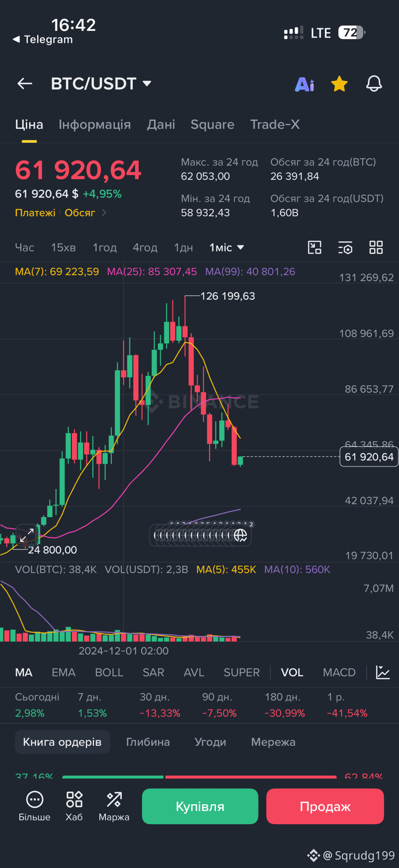This screenshot has height=868, width=399.
Task: Tap the Обсяг link
Action: pos(80,213)
